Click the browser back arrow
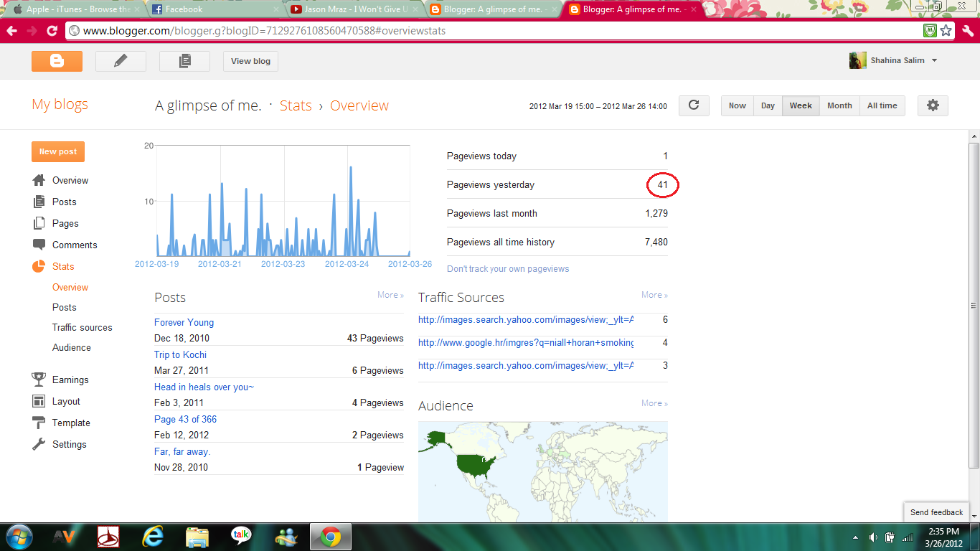The height and width of the screenshot is (551, 980). tap(11, 31)
